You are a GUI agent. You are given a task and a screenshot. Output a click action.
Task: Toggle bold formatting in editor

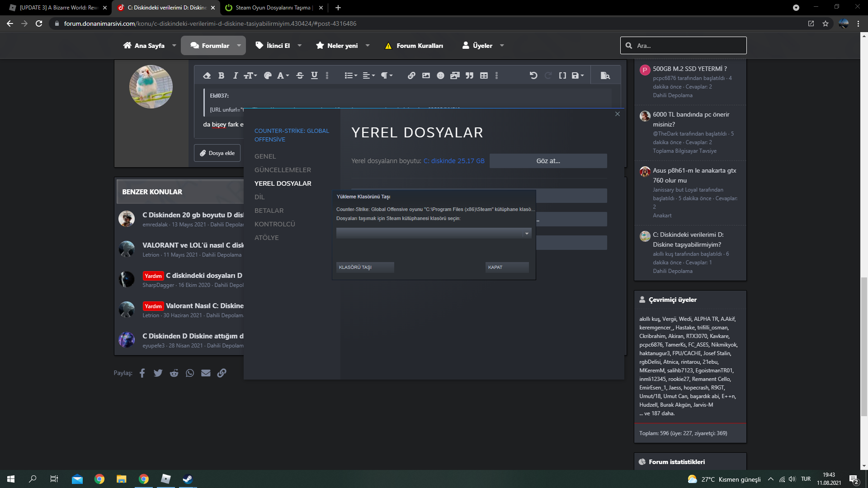[221, 75]
